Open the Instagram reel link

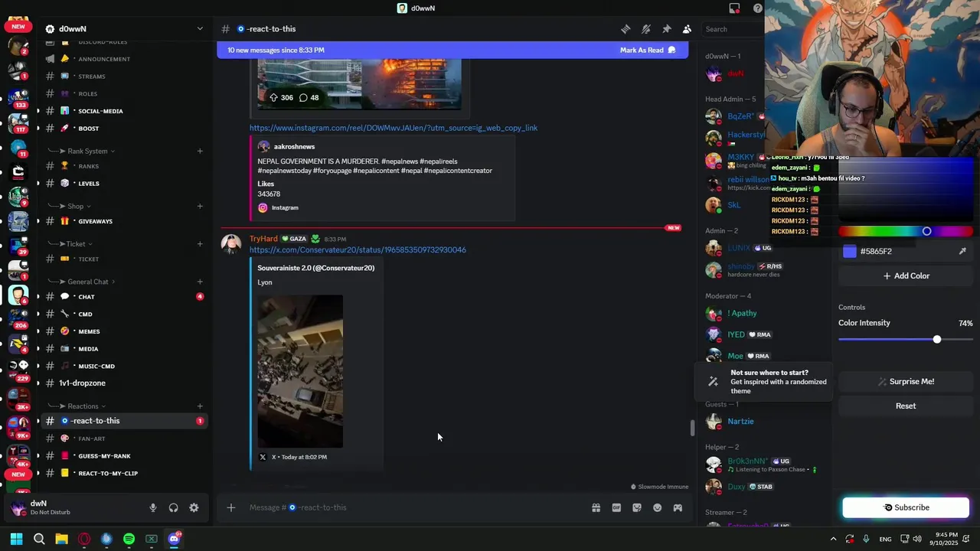coord(394,128)
